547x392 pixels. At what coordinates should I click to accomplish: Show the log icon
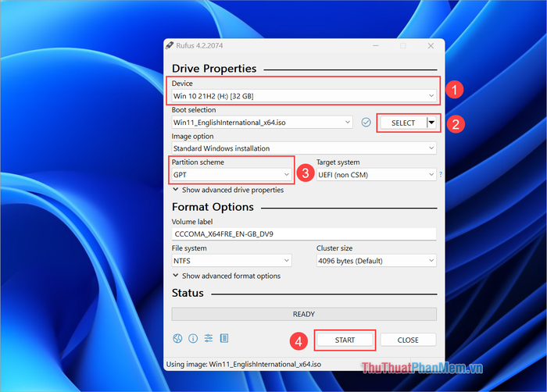tap(224, 338)
